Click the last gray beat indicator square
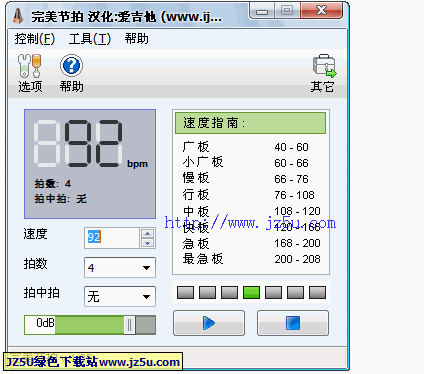Screen dimensions: 424x374 pos(317,292)
